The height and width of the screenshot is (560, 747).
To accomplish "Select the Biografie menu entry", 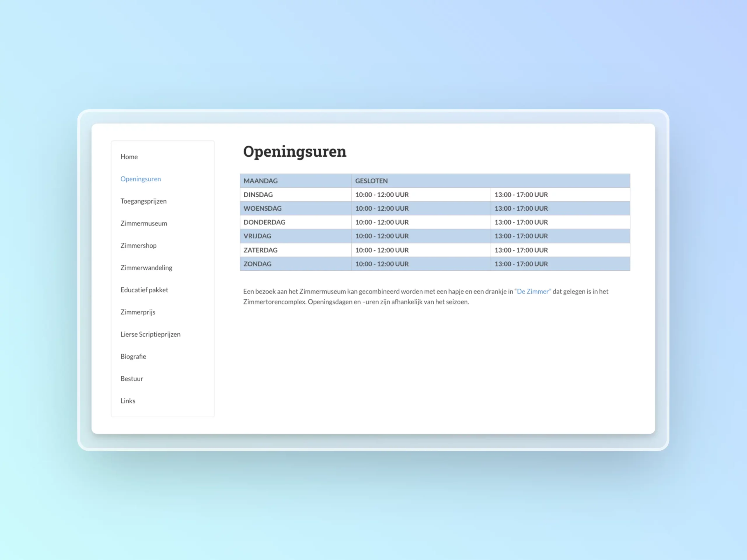I will (133, 356).
